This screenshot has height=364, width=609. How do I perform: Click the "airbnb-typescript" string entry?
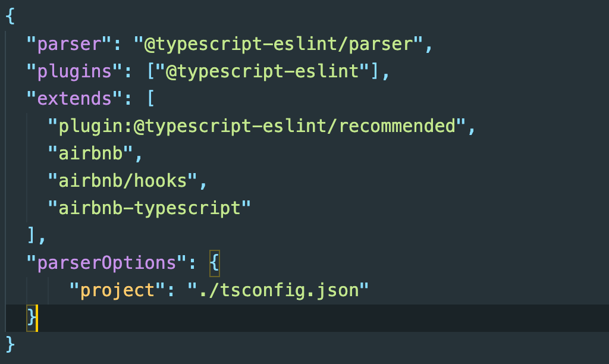tap(149, 209)
